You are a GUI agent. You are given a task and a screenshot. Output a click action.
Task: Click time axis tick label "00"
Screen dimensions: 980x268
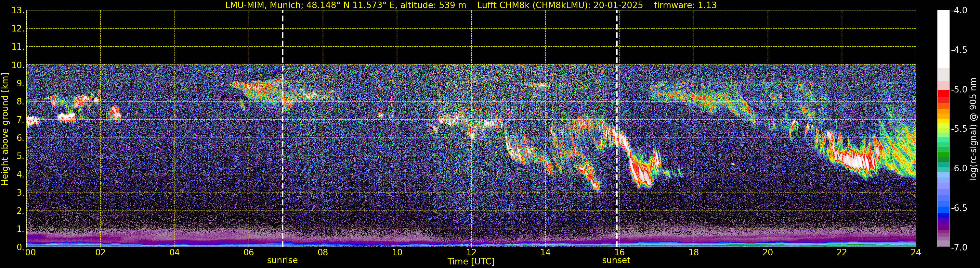click(31, 252)
